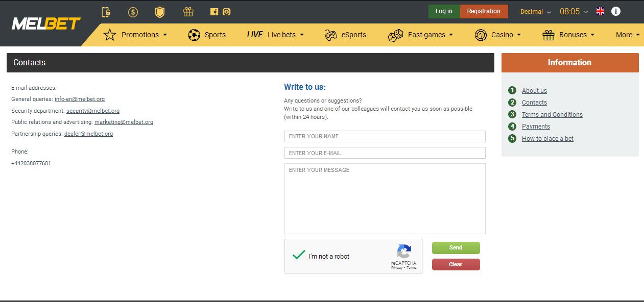Expand the Live bets dropdown arrow
The image size is (644, 302).
pos(302,35)
